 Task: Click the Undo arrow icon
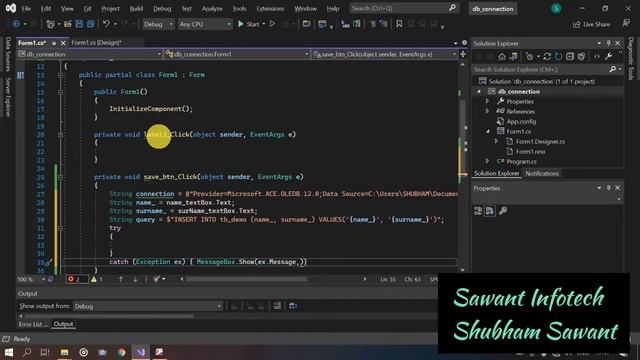pos(106,24)
